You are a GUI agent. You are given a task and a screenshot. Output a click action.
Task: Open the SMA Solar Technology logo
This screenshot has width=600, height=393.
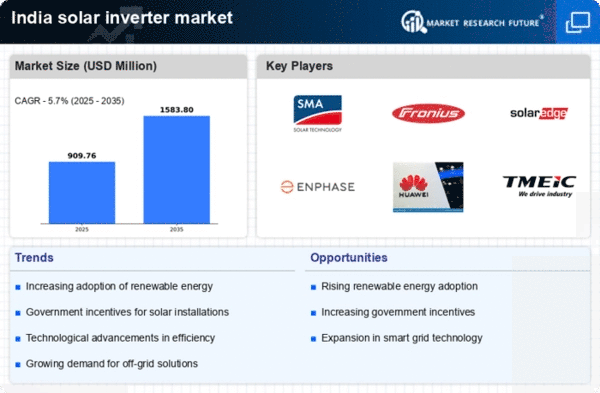pos(318,114)
